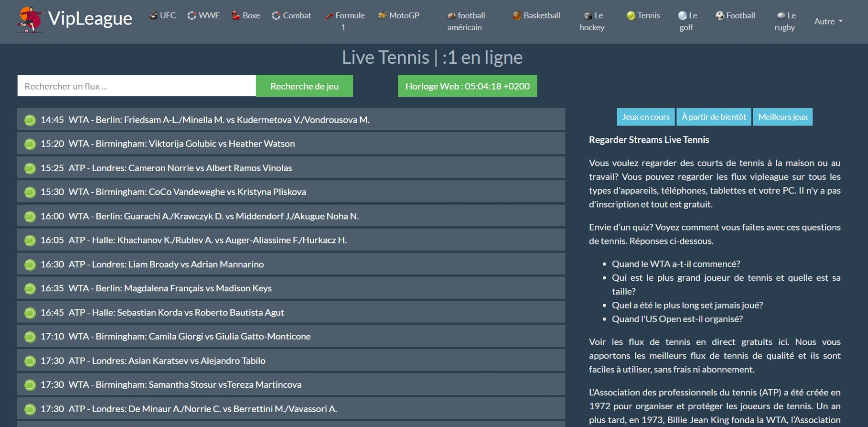Click tennis ball icon beside Khachanov/Rublev match
The height and width of the screenshot is (427, 868).
[x=30, y=240]
